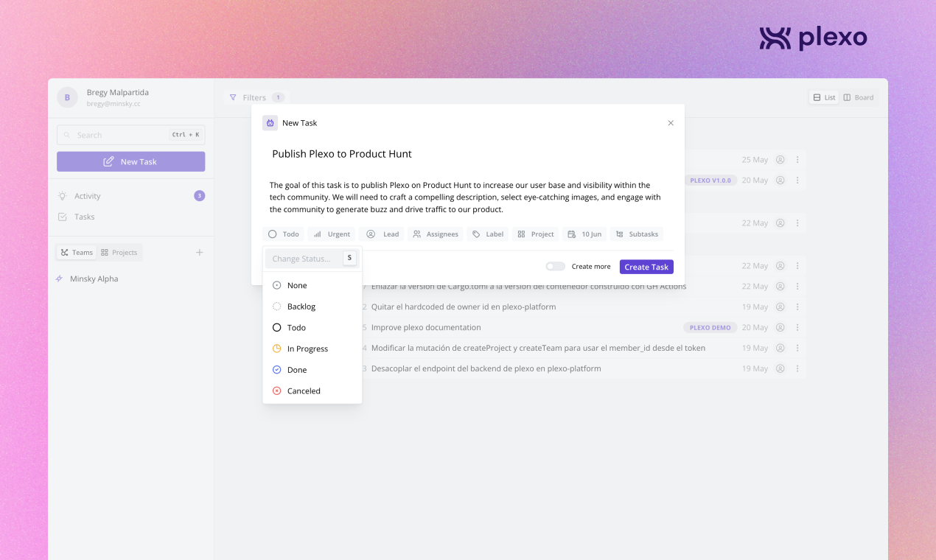Open the Label selector dropdown
Viewport: 936px width, 560px height.
pyautogui.click(x=488, y=234)
